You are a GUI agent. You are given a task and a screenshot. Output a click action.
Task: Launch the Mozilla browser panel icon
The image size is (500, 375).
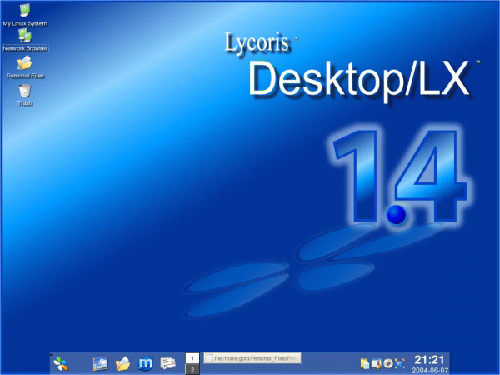(x=145, y=364)
